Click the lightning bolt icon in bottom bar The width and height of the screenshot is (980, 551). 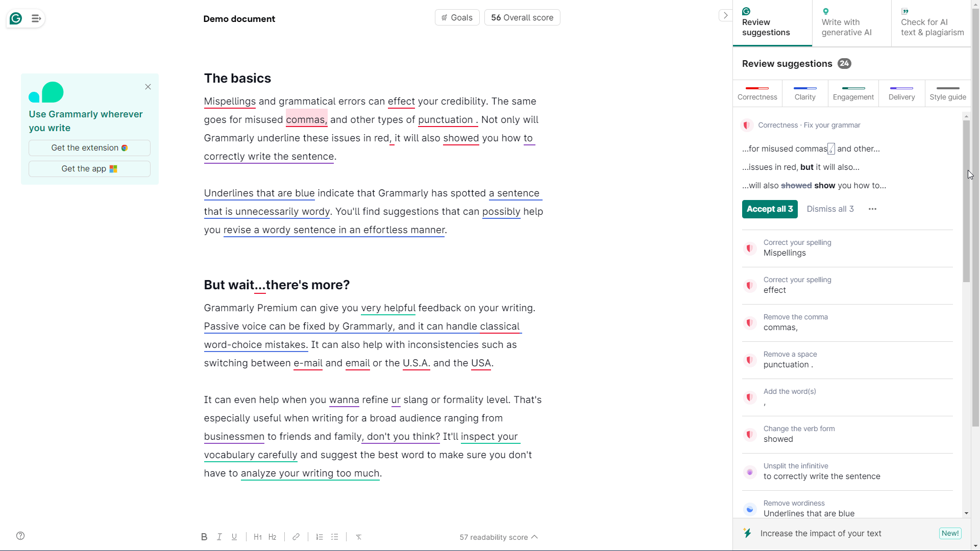[748, 533]
